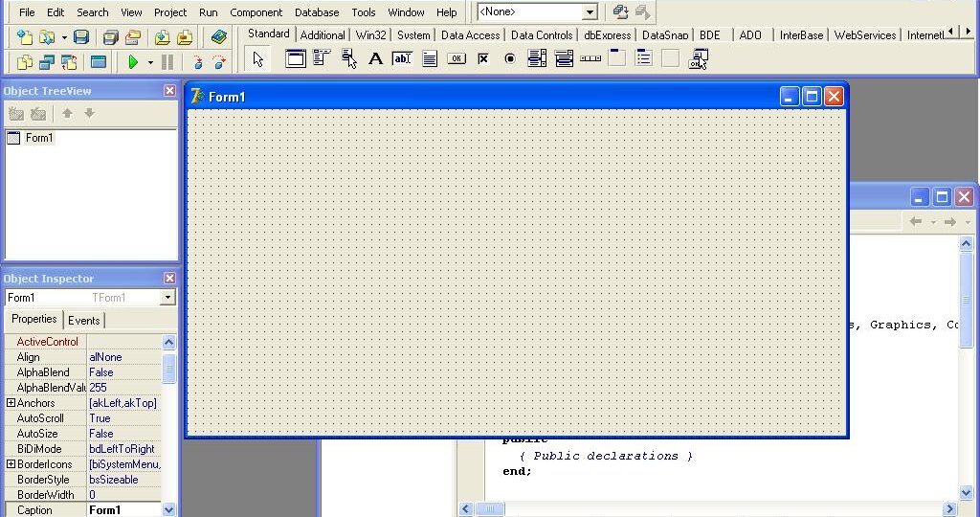Click the Open file folder icon
The image size is (980, 517).
pyautogui.click(x=47, y=37)
